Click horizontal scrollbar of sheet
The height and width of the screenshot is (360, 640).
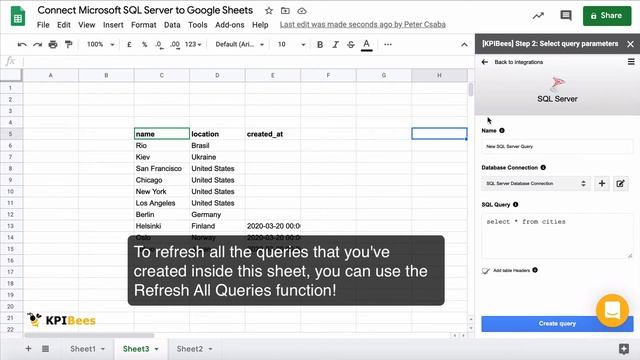pyautogui.click(x=89, y=336)
